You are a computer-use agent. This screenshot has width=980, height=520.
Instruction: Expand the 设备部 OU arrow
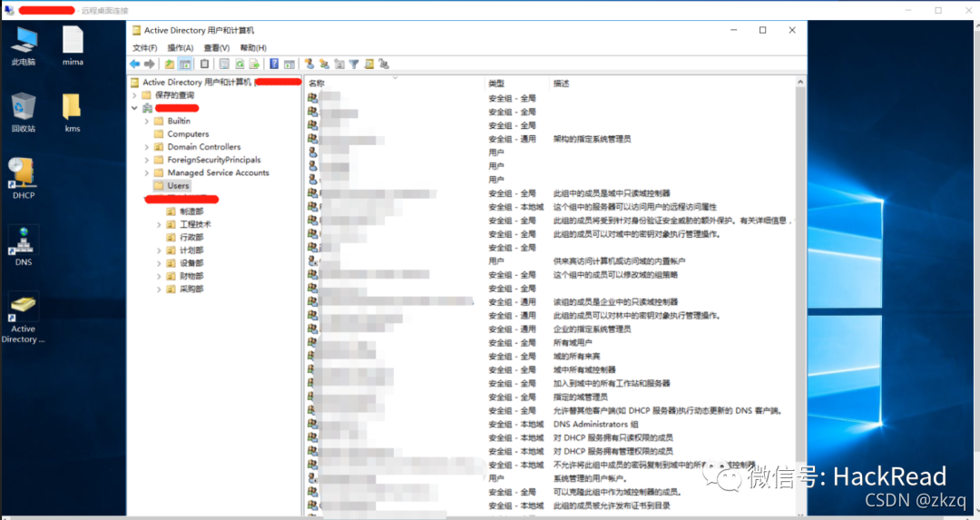pos(159,263)
